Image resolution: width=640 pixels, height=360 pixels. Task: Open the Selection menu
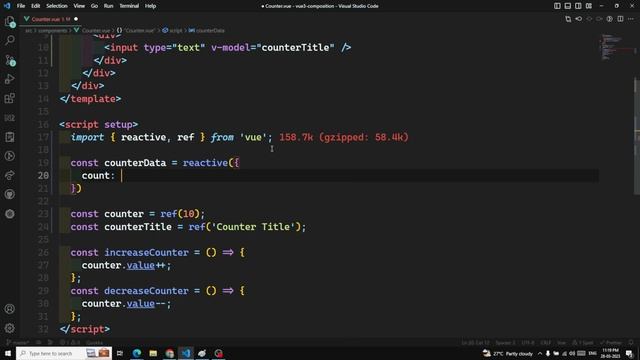tap(57, 6)
